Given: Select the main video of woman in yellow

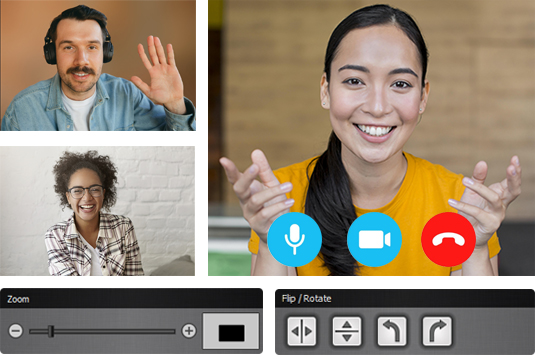Looking at the screenshot, I should [x=372, y=138].
